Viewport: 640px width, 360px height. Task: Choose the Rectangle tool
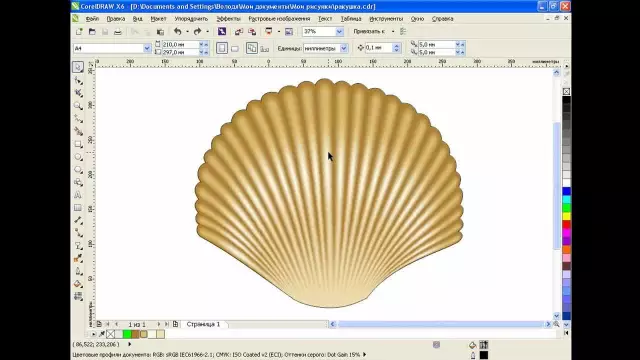point(78,144)
